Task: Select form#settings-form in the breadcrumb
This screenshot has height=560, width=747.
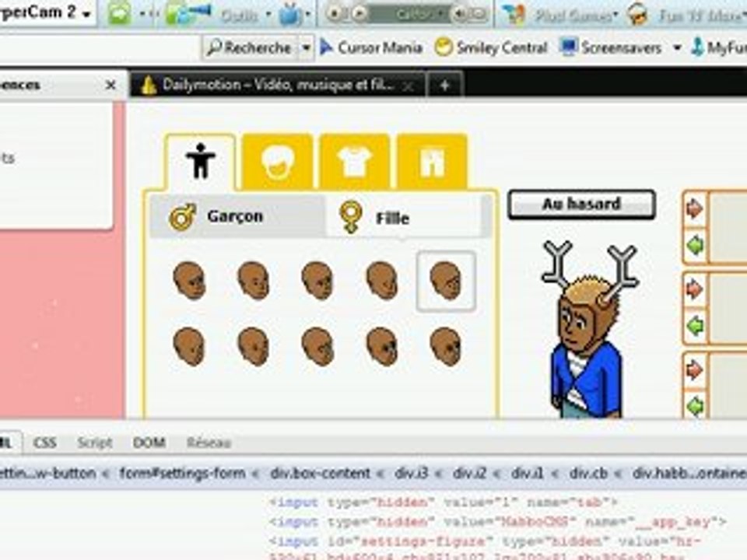Action: [182, 474]
